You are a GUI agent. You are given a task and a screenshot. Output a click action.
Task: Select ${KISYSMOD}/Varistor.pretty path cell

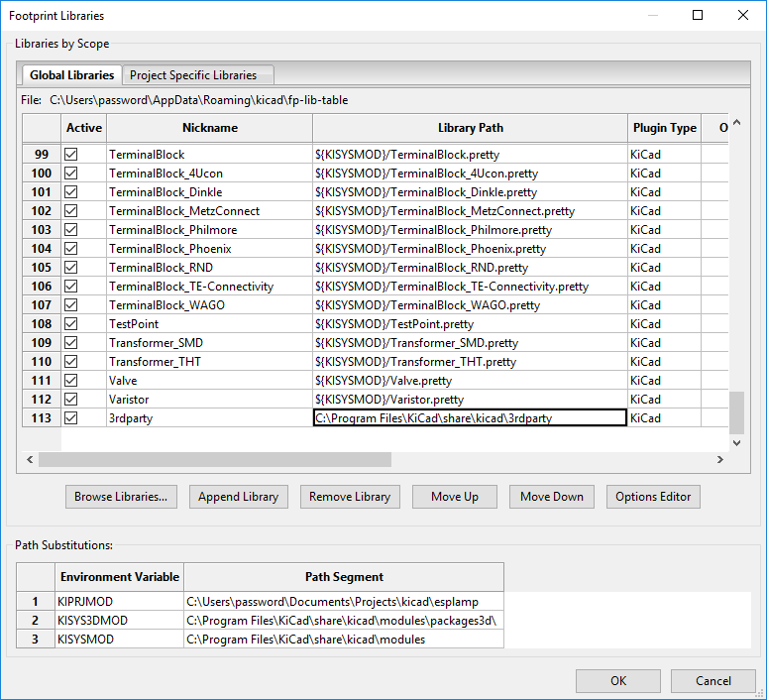coord(470,400)
